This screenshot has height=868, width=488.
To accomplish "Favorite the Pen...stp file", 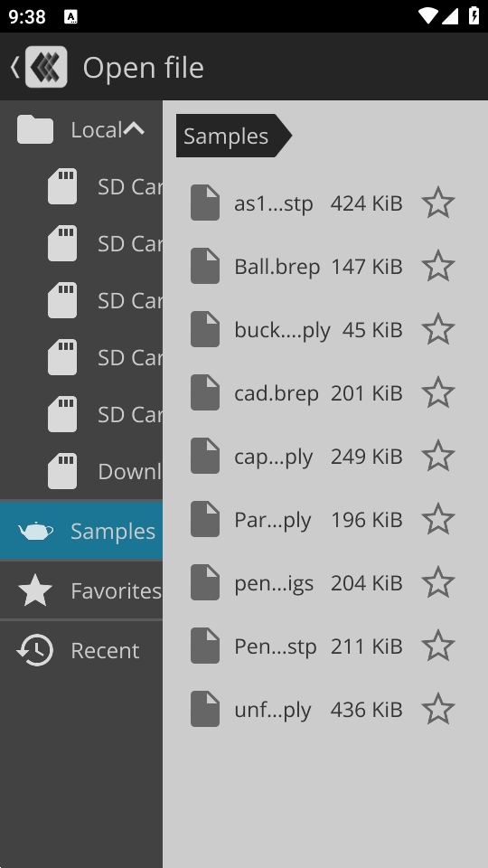I will tap(438, 646).
